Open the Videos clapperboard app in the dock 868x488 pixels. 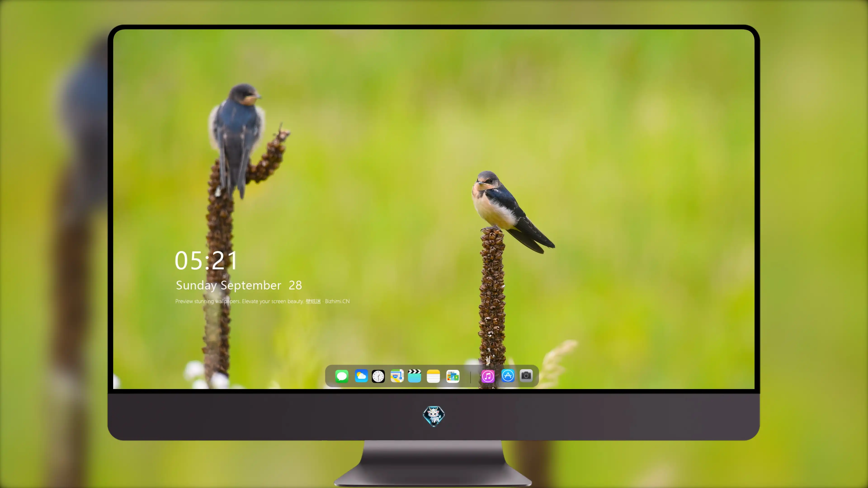pyautogui.click(x=415, y=376)
